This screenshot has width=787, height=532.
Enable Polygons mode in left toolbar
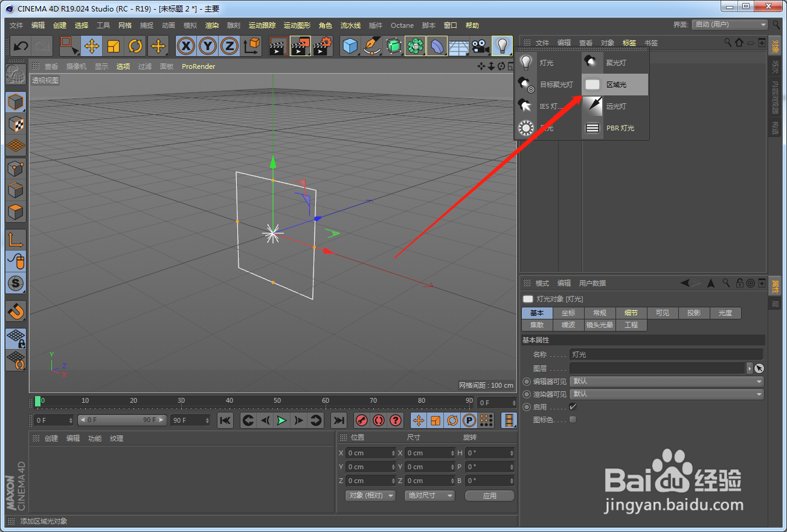tap(16, 213)
